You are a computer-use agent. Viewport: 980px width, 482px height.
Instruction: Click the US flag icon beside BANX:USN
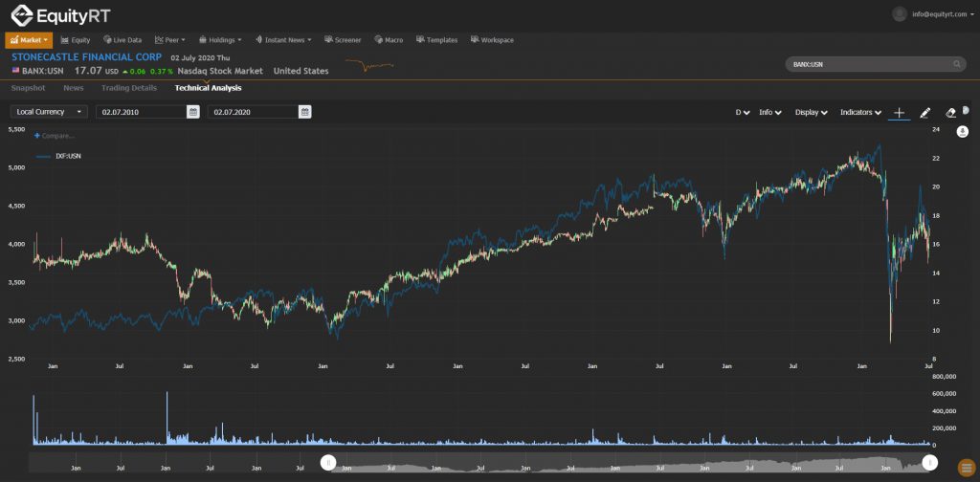[15, 71]
